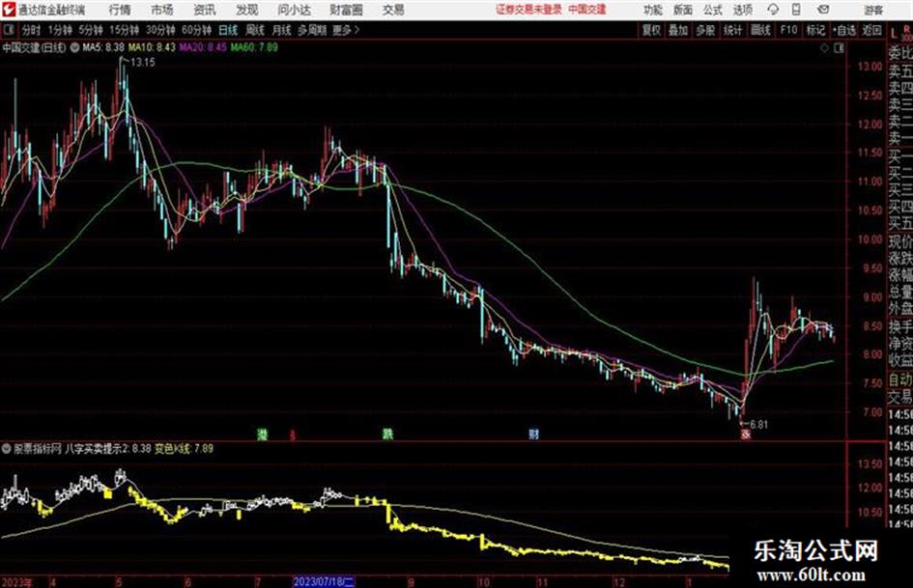The width and height of the screenshot is (913, 588).
Task: Switch to the 15分钟 period tab
Action: pos(125,30)
